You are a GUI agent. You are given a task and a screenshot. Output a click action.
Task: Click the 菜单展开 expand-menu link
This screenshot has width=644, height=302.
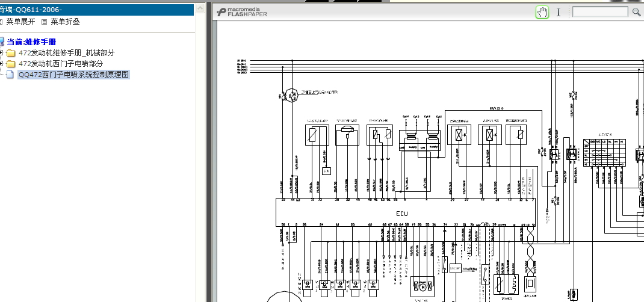[20, 22]
